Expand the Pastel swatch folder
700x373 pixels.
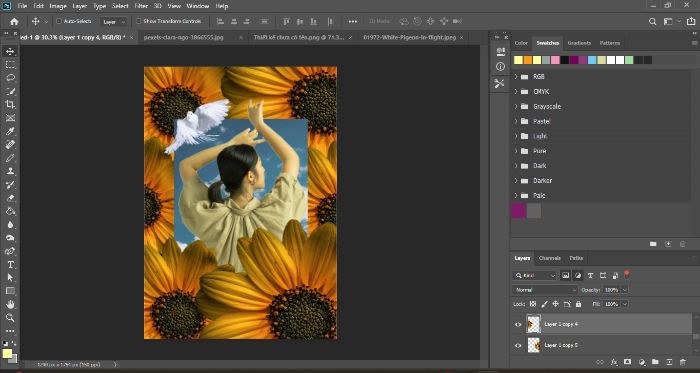point(516,121)
